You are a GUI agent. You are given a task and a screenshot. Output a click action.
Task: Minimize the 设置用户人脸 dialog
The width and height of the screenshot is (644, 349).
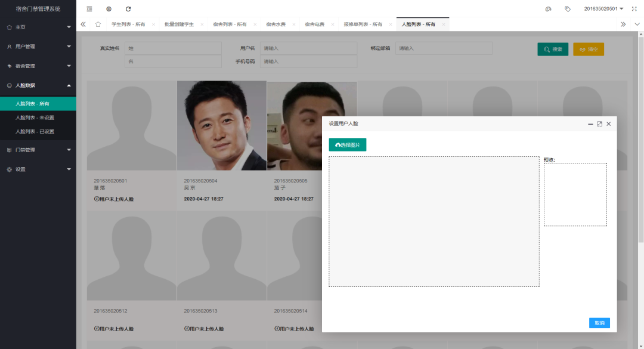[x=590, y=123]
